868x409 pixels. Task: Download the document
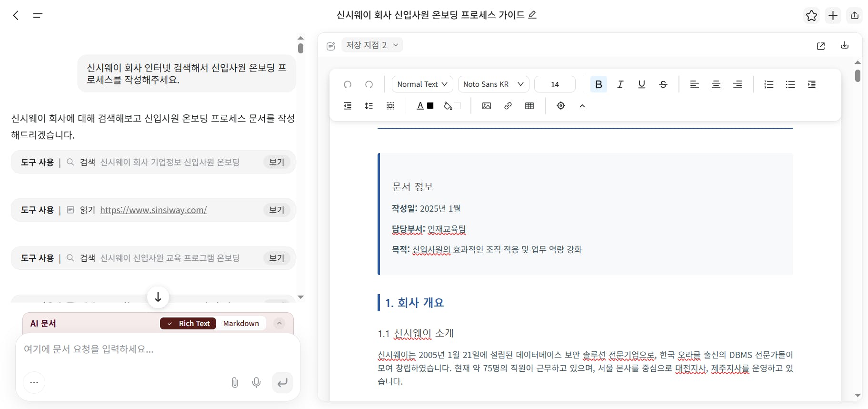coord(845,45)
